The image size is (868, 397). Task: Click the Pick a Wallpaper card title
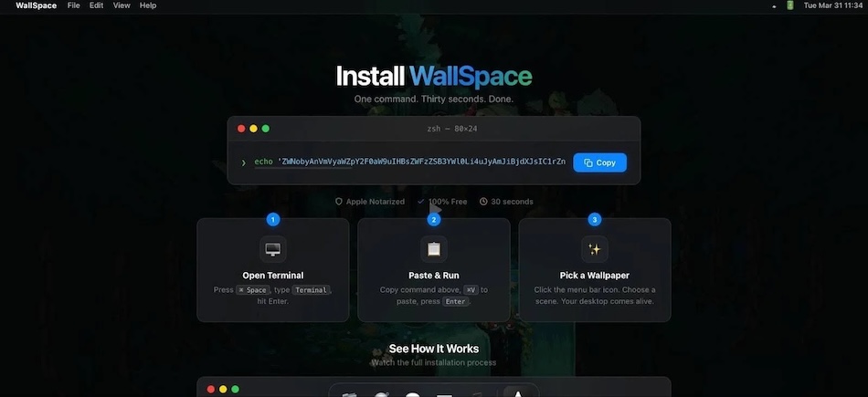pos(594,275)
